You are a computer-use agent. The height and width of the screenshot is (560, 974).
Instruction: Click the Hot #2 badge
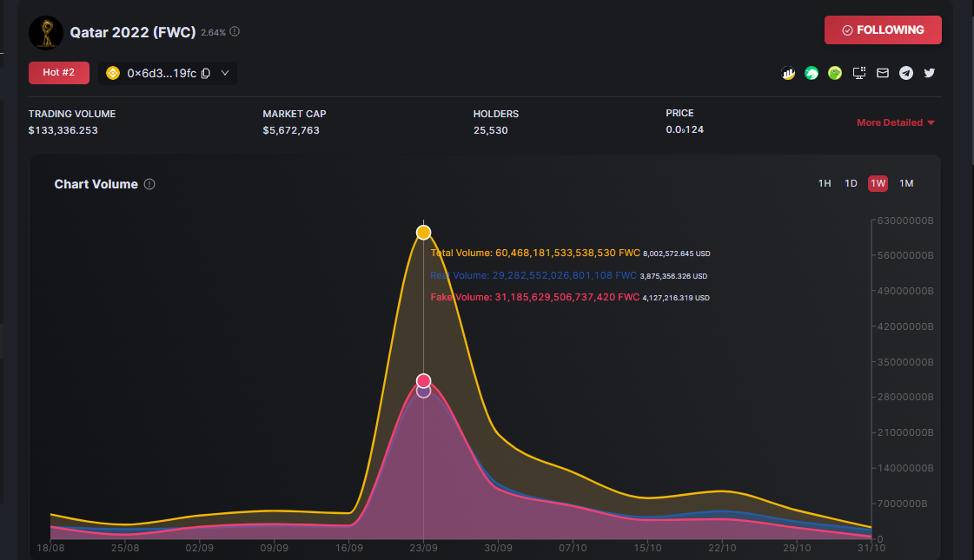[x=59, y=73]
